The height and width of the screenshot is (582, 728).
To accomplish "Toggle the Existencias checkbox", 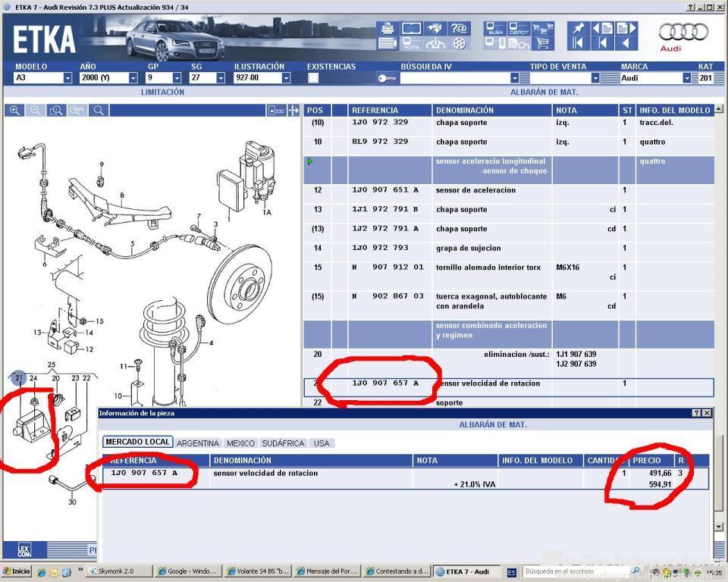I will tap(313, 78).
